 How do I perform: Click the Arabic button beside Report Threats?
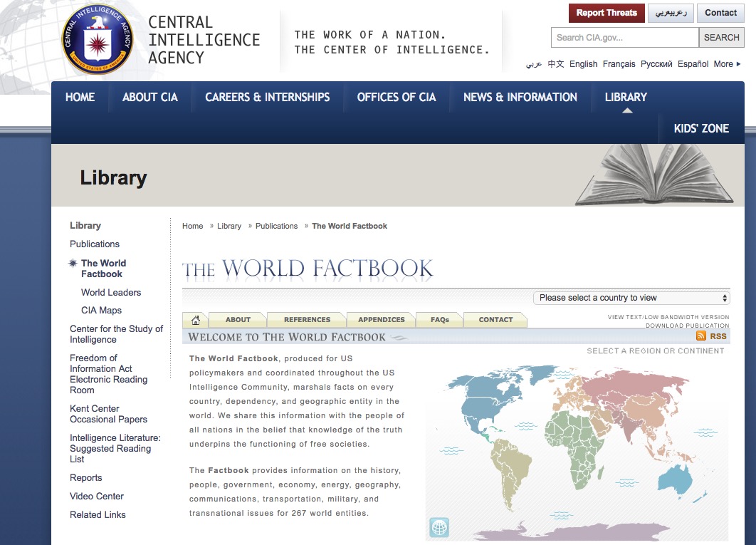click(671, 13)
